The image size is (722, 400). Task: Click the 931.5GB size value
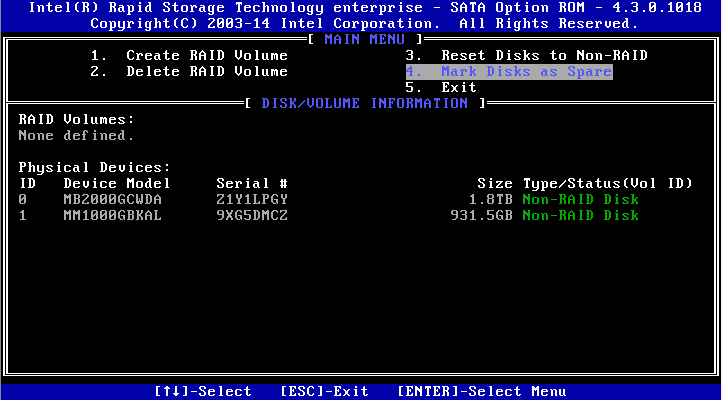tap(482, 215)
